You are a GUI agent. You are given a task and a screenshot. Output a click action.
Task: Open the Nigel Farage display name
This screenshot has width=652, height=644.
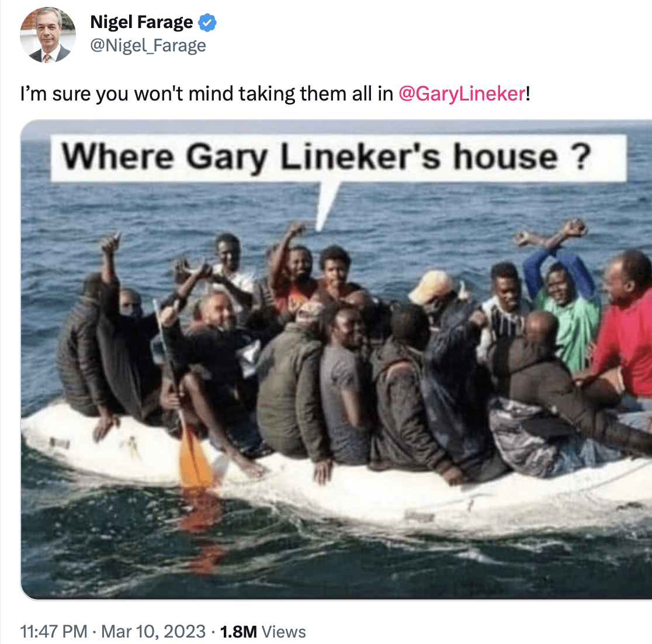tap(141, 22)
